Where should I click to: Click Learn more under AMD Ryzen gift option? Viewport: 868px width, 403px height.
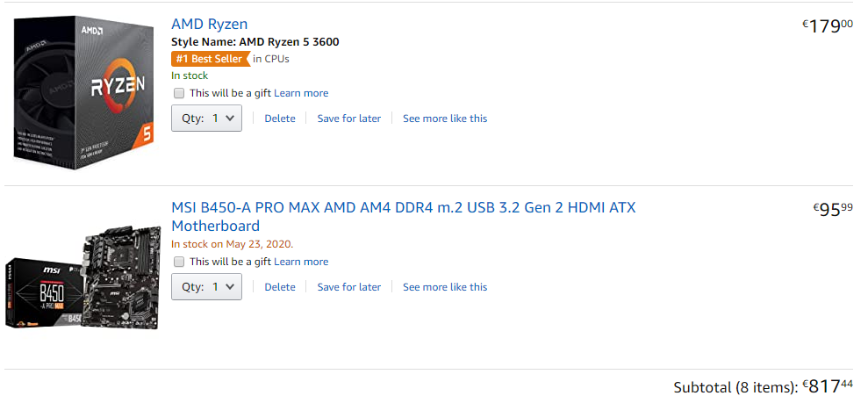pyautogui.click(x=301, y=93)
